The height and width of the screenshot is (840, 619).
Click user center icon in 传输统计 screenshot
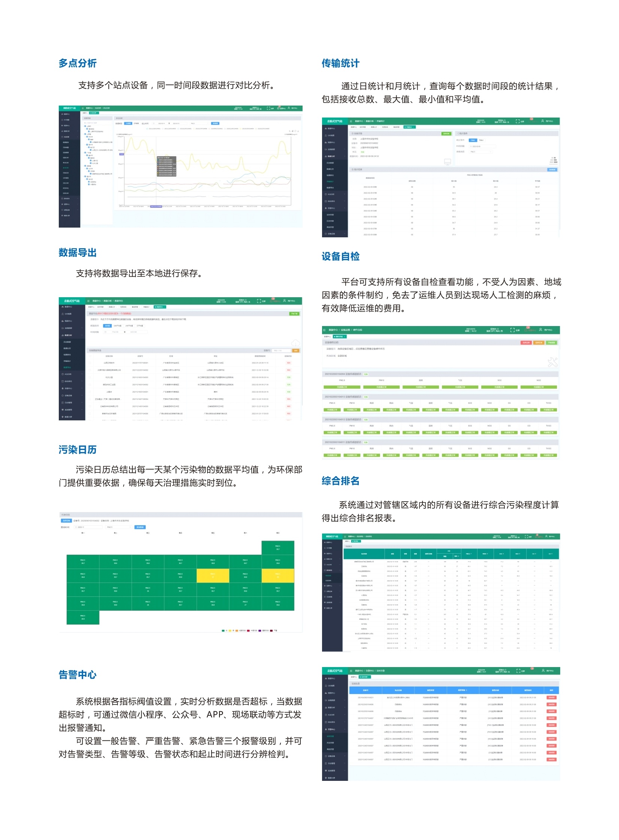click(x=543, y=121)
